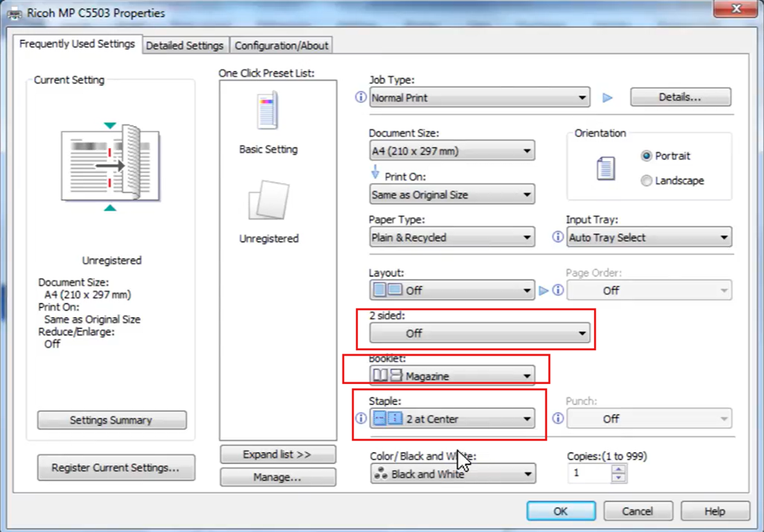Click the info icon next to Job Type
The height and width of the screenshot is (532, 764).
point(360,97)
